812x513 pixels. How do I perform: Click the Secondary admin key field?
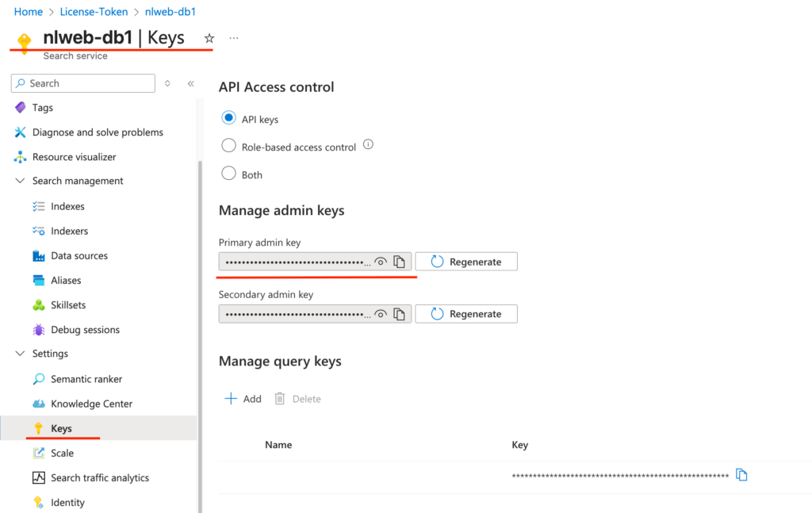[x=315, y=314]
